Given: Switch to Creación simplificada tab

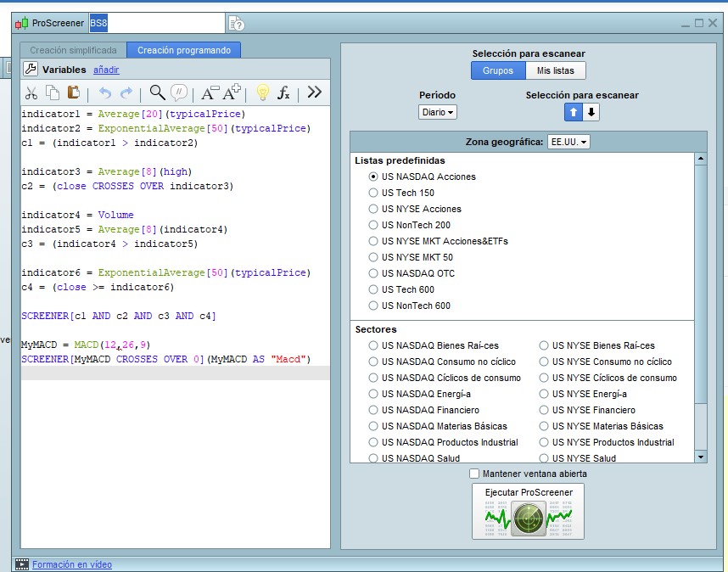Looking at the screenshot, I should pos(73,50).
